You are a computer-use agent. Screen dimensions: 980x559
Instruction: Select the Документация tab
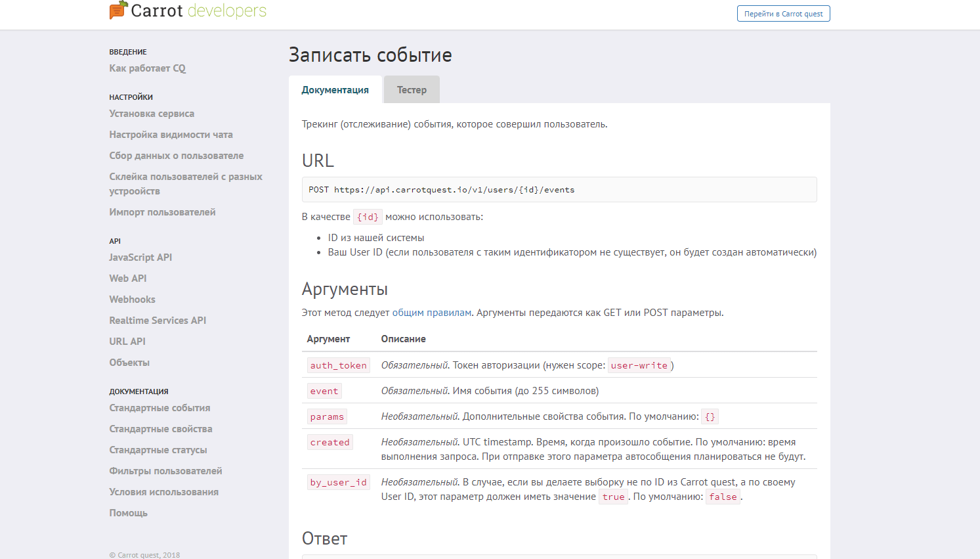[x=335, y=90]
